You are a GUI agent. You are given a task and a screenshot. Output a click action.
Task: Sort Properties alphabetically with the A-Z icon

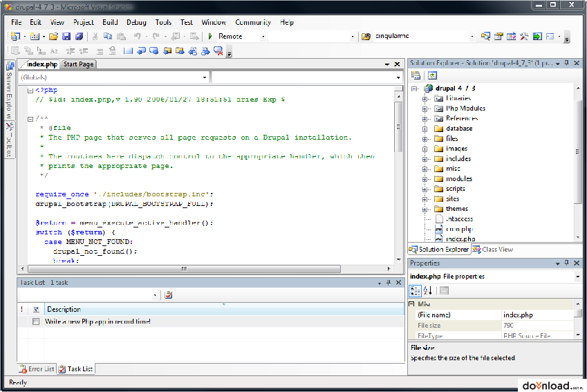428,290
